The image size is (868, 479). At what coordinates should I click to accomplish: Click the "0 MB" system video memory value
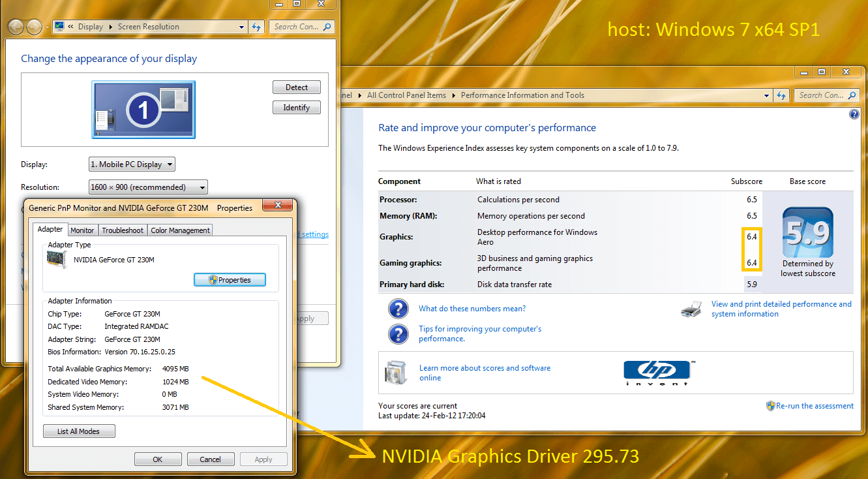pyautogui.click(x=170, y=394)
